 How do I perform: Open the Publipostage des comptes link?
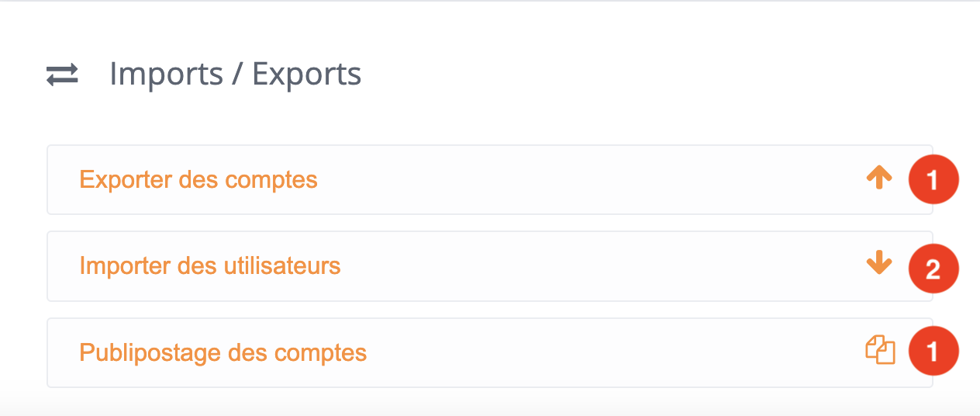pos(223,353)
